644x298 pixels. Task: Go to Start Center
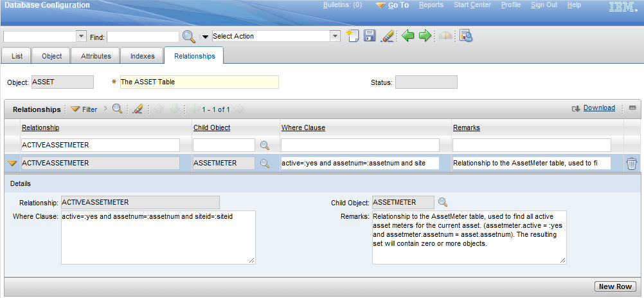(x=472, y=5)
